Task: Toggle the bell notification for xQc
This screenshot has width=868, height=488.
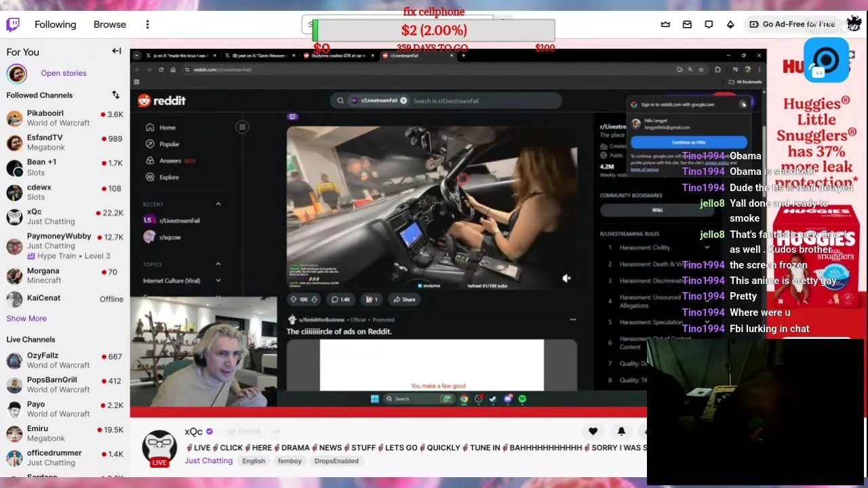Action: (621, 431)
